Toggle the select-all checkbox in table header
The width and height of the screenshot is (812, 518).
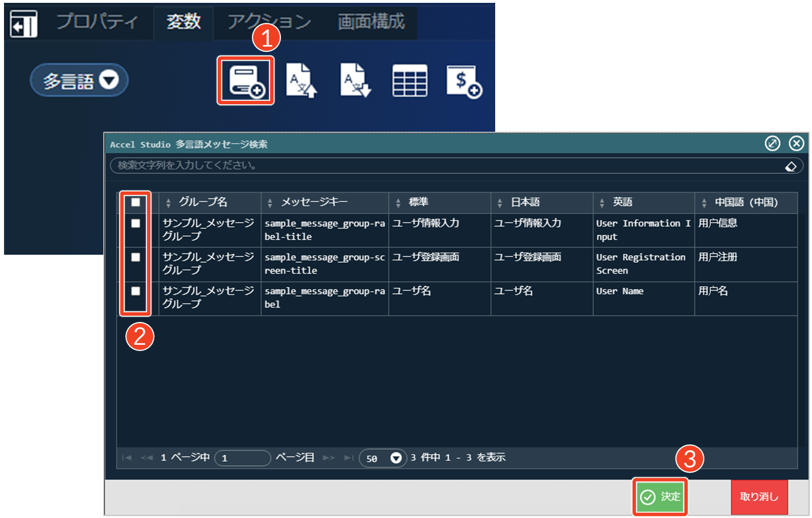click(136, 202)
